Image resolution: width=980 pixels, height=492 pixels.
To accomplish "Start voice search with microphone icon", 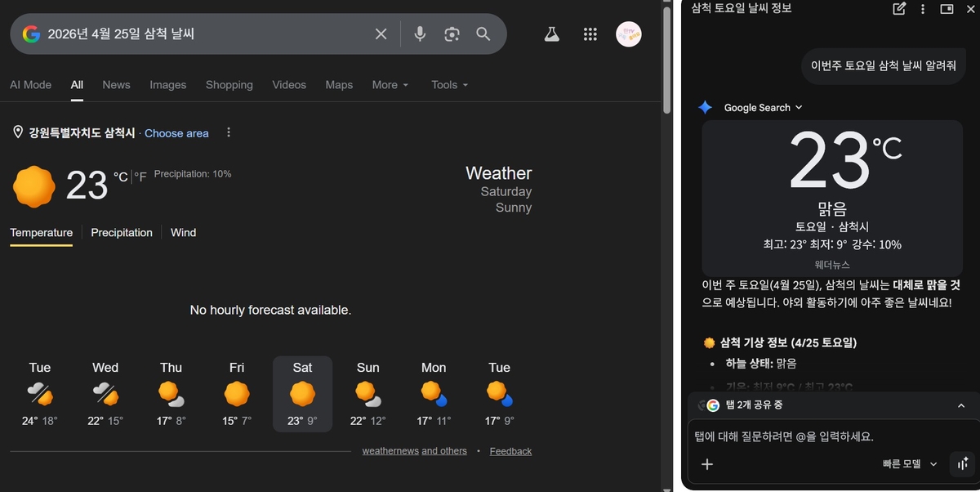I will click(x=420, y=34).
